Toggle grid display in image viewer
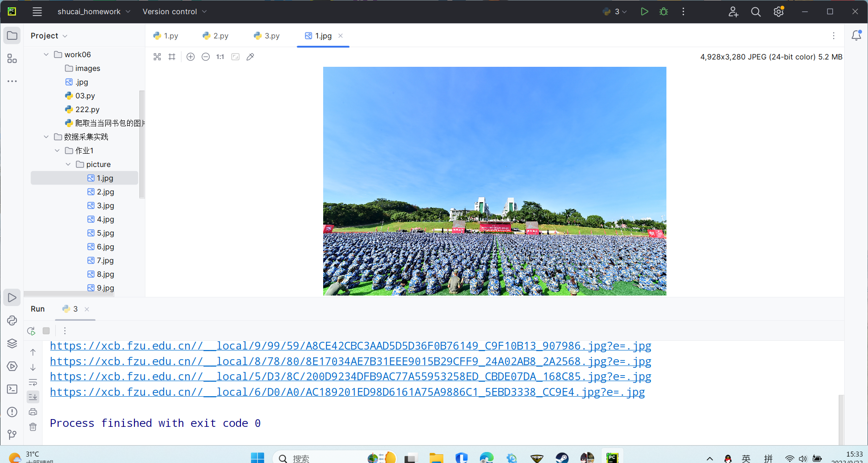Viewport: 868px width, 463px height. coord(172,57)
